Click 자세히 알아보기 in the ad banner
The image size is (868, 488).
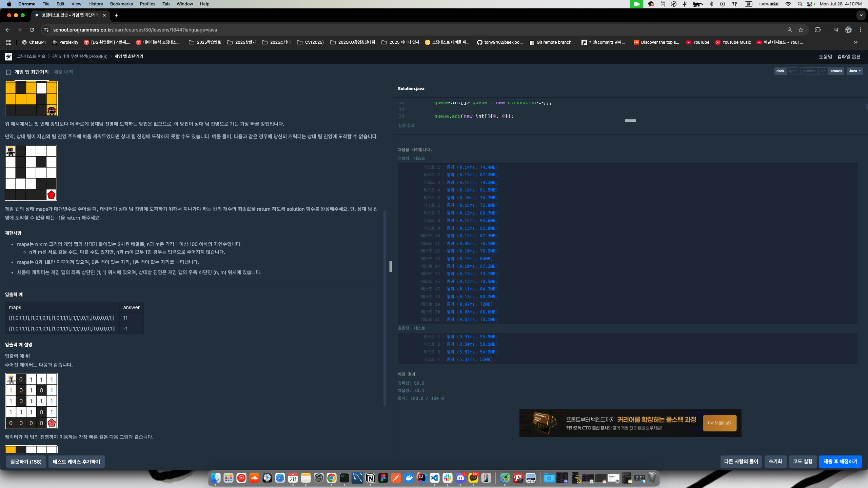click(719, 423)
